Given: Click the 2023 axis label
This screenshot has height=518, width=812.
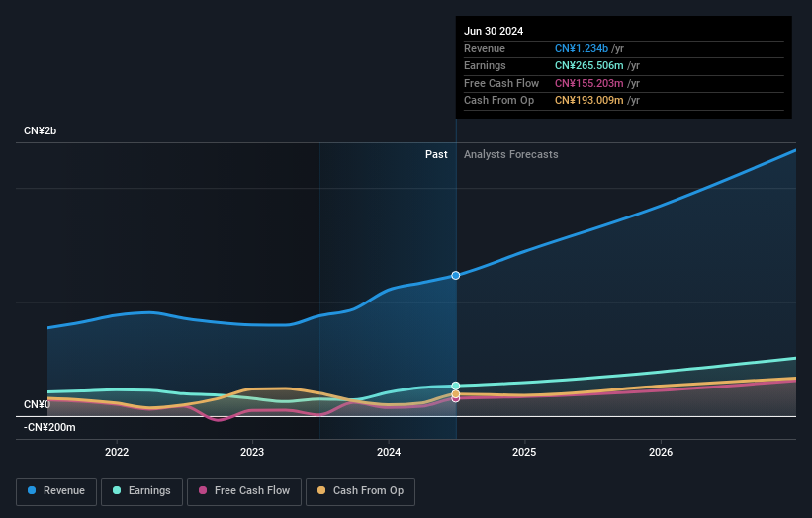Looking at the screenshot, I should [252, 452].
